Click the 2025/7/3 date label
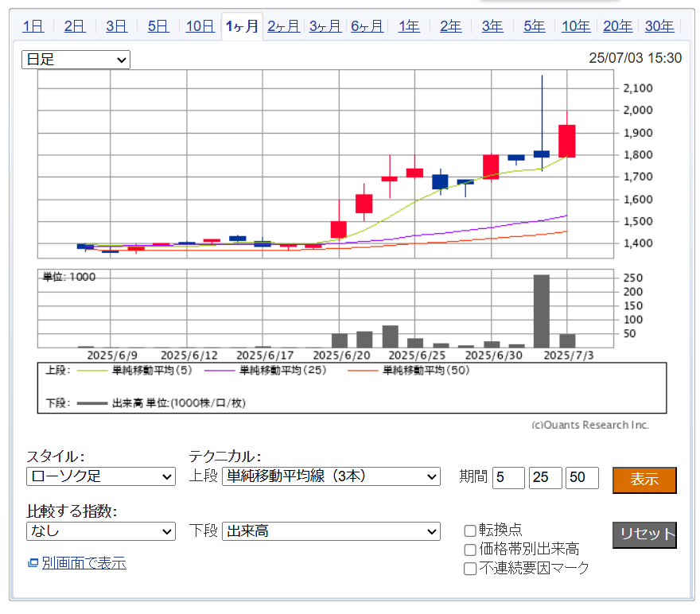700x614 pixels. point(569,356)
